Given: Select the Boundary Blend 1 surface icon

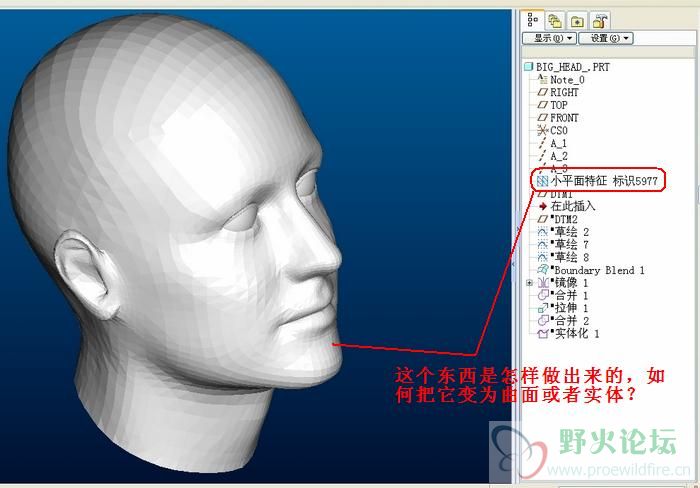Looking at the screenshot, I should point(542,270).
